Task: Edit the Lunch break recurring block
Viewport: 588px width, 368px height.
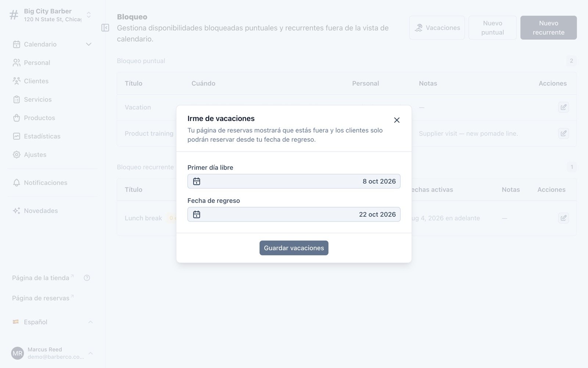Action: click(563, 218)
